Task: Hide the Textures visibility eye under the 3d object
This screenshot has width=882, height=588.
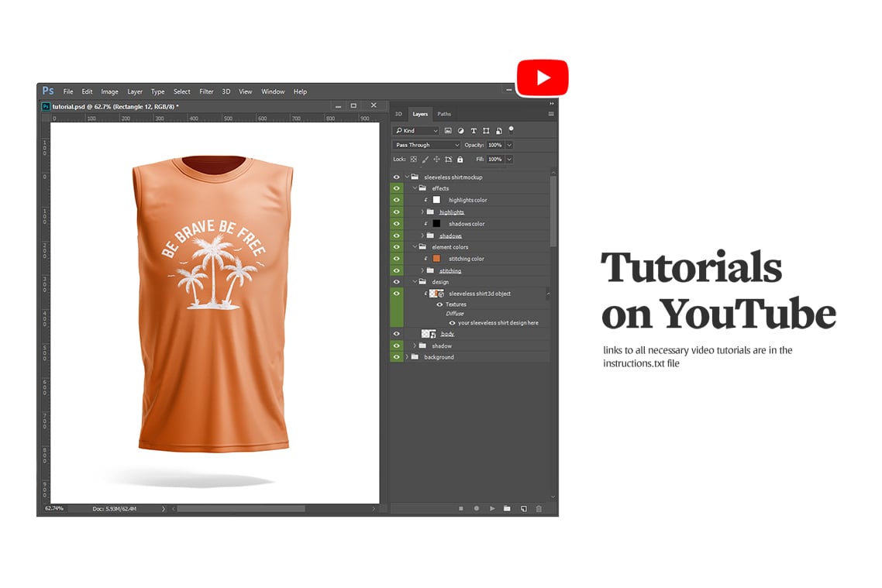Action: click(x=439, y=304)
